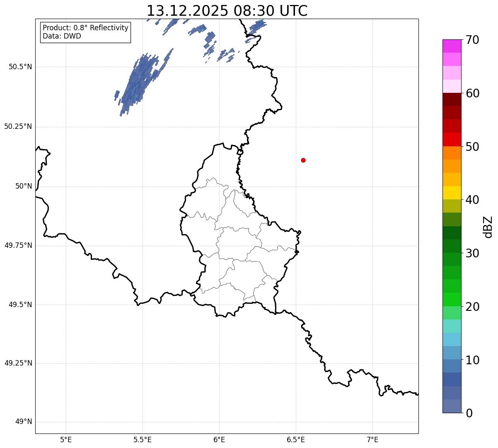Click the red radar location marker
498x448 pixels.
pyautogui.click(x=303, y=160)
